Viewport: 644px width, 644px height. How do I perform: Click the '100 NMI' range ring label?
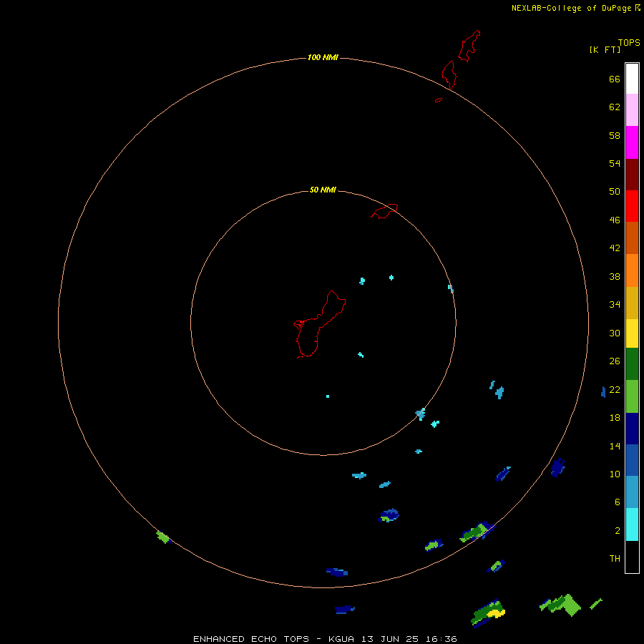[x=323, y=57]
